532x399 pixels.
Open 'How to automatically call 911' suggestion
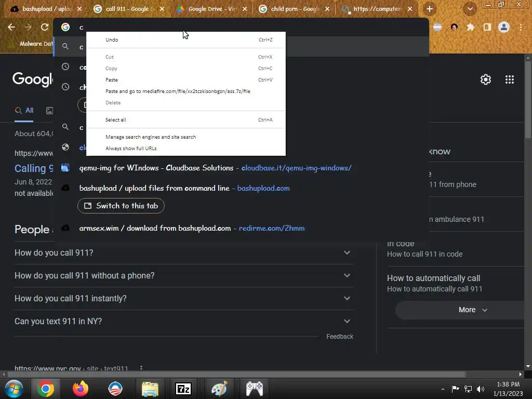tap(455, 284)
